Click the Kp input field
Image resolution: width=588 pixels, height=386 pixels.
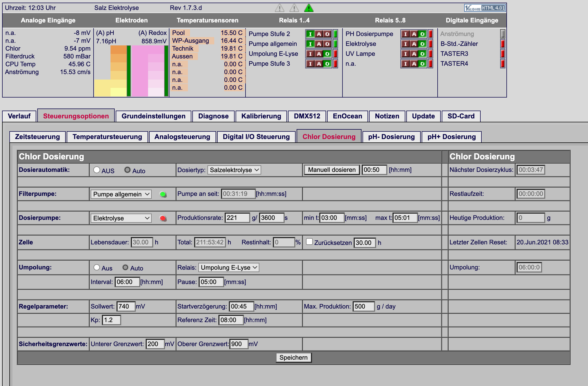[x=112, y=320]
